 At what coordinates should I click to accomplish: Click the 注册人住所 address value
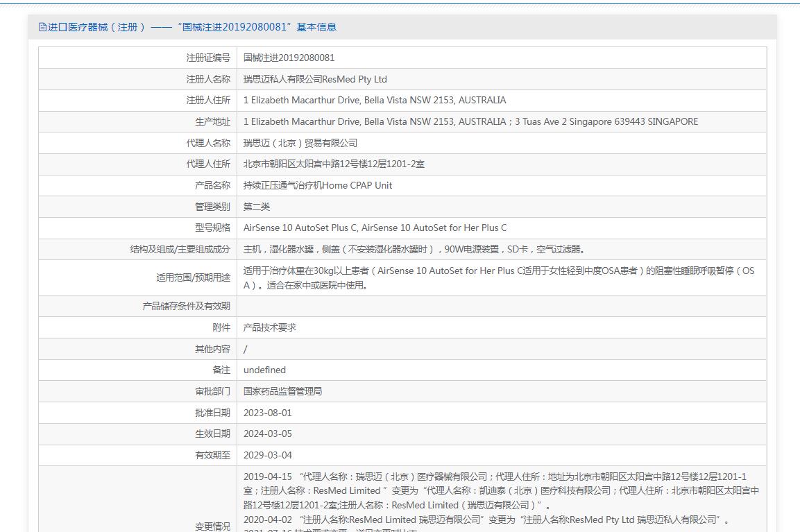pos(375,100)
